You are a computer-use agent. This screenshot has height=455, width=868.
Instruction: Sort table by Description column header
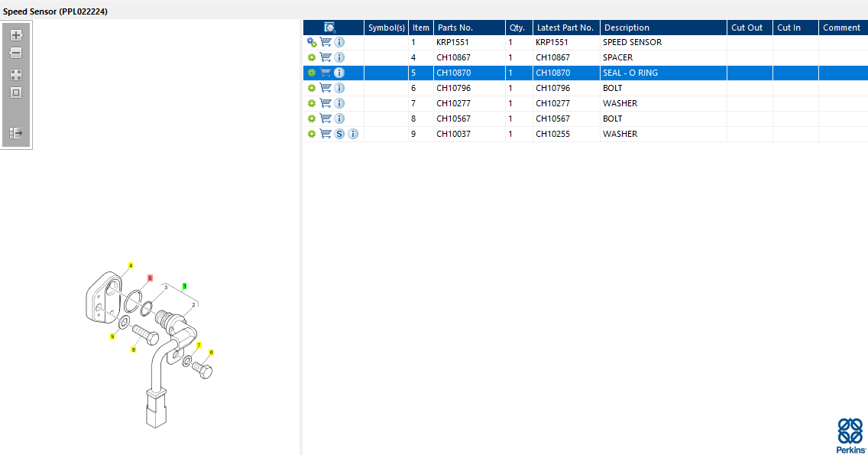pos(627,28)
